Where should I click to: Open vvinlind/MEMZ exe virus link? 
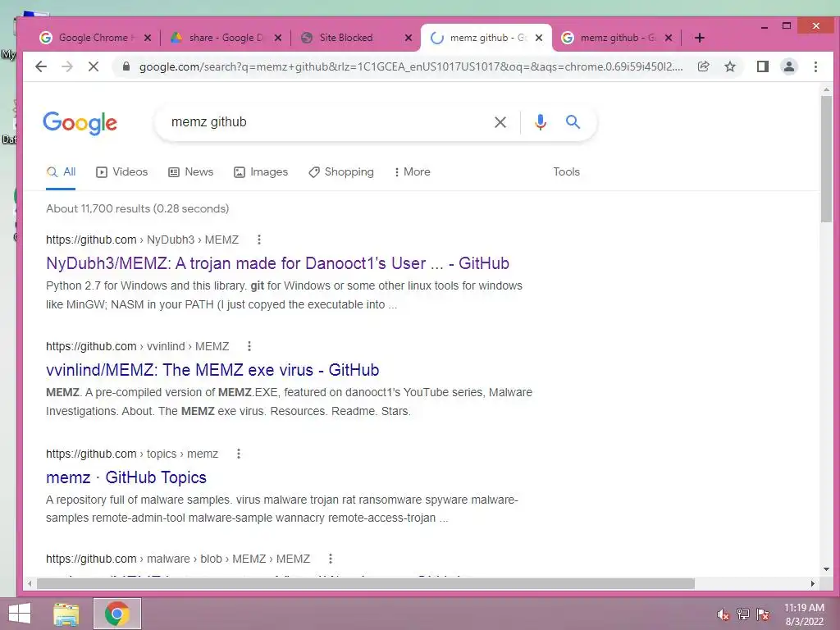click(x=212, y=370)
